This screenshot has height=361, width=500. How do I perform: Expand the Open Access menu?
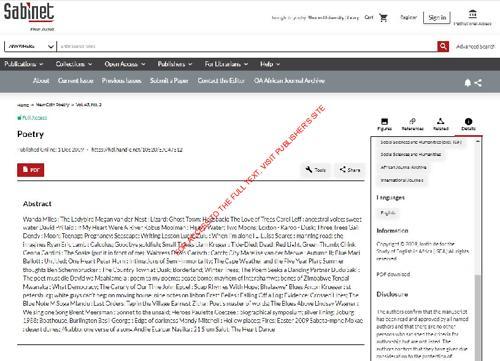point(125,64)
